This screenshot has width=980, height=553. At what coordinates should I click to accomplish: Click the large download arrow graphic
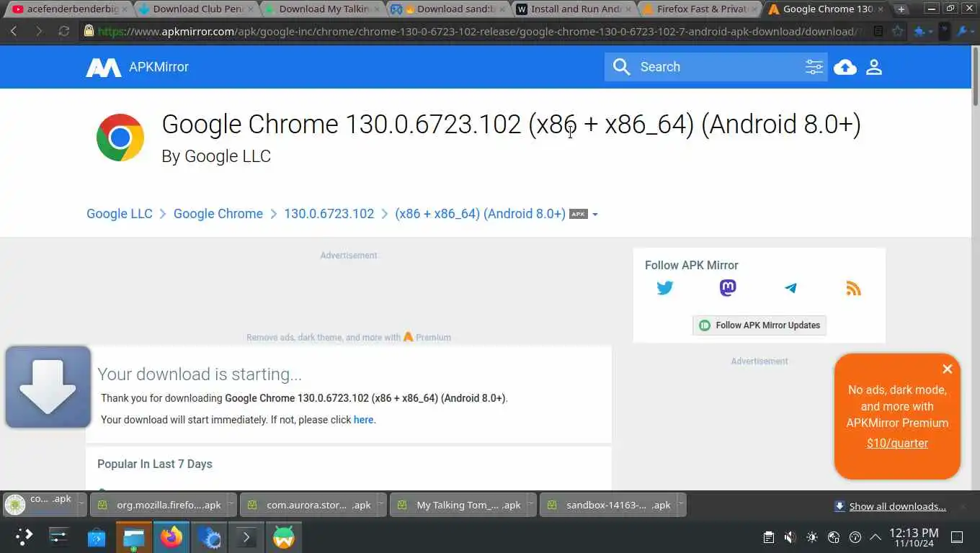click(x=48, y=387)
